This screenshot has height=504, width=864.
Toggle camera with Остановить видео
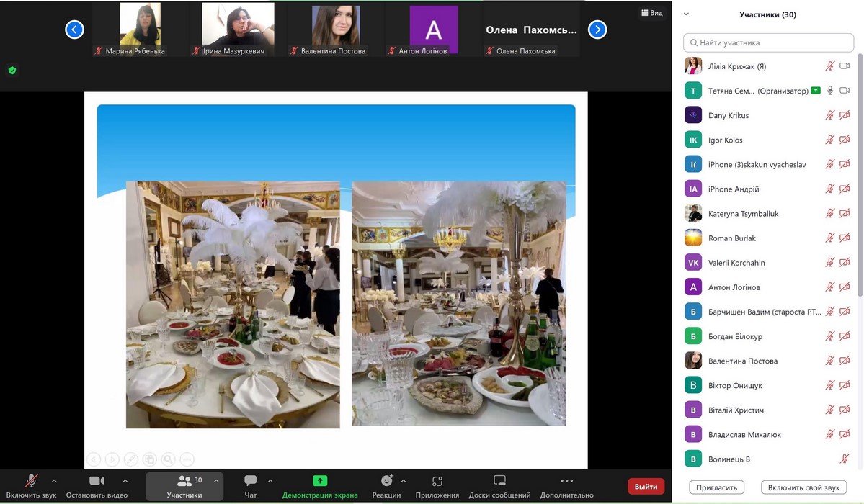97,481
